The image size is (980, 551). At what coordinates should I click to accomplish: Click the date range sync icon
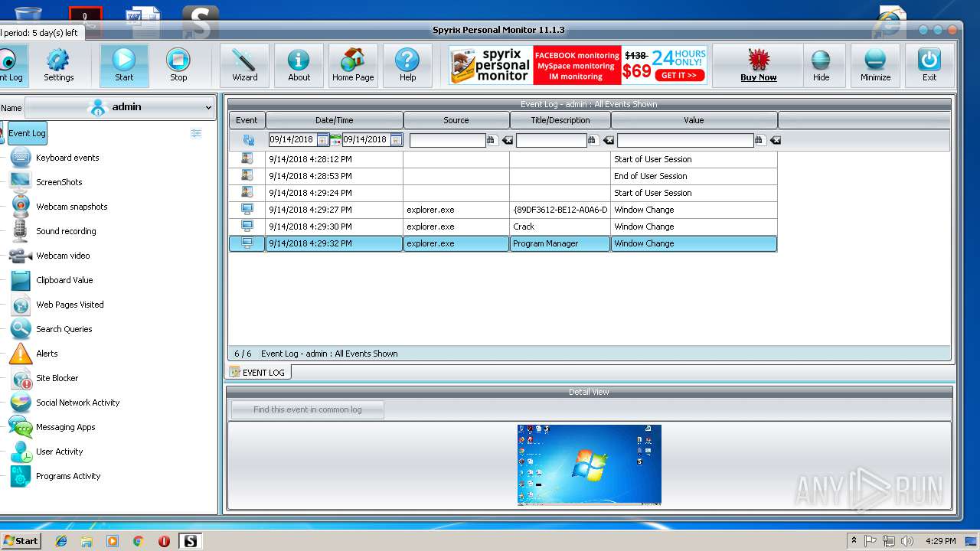(335, 140)
